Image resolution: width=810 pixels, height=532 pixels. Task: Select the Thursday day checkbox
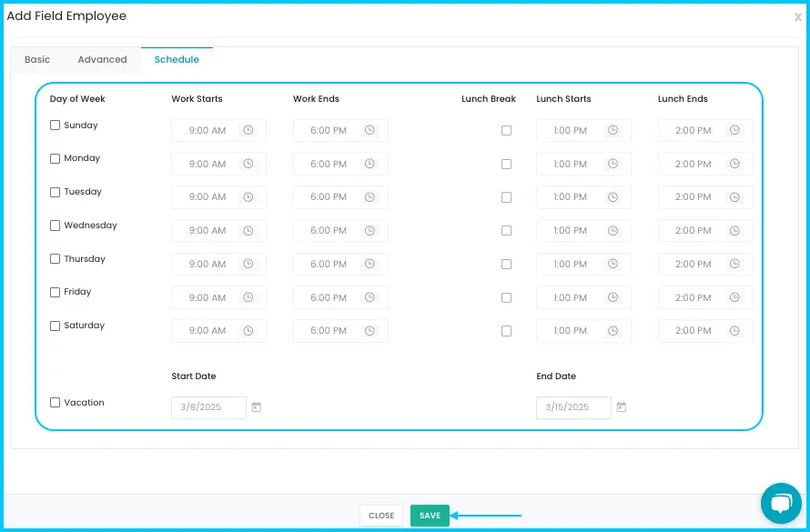click(x=55, y=258)
